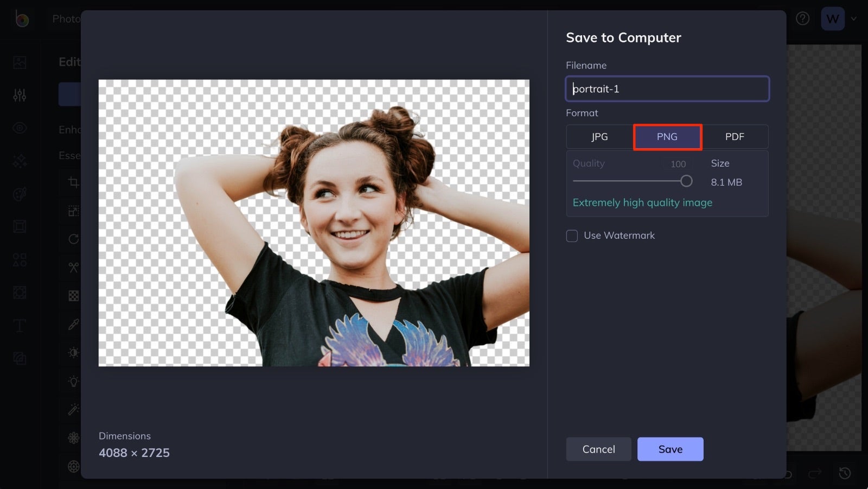This screenshot has width=868, height=489.
Task: Click the Save button
Action: 671,449
